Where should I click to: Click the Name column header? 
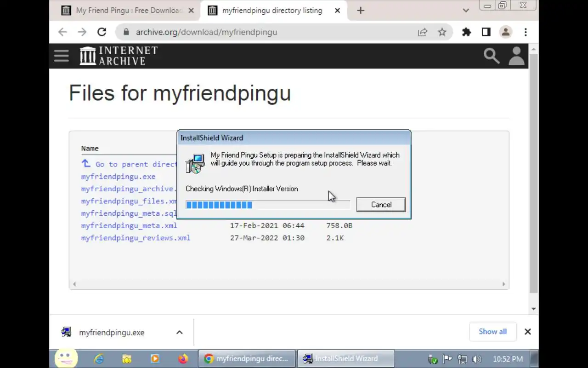point(90,148)
